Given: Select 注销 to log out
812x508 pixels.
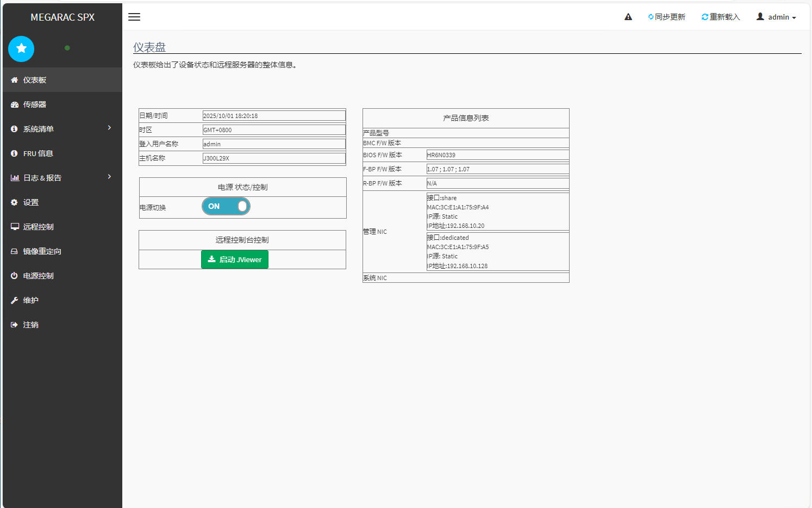Looking at the screenshot, I should (30, 325).
